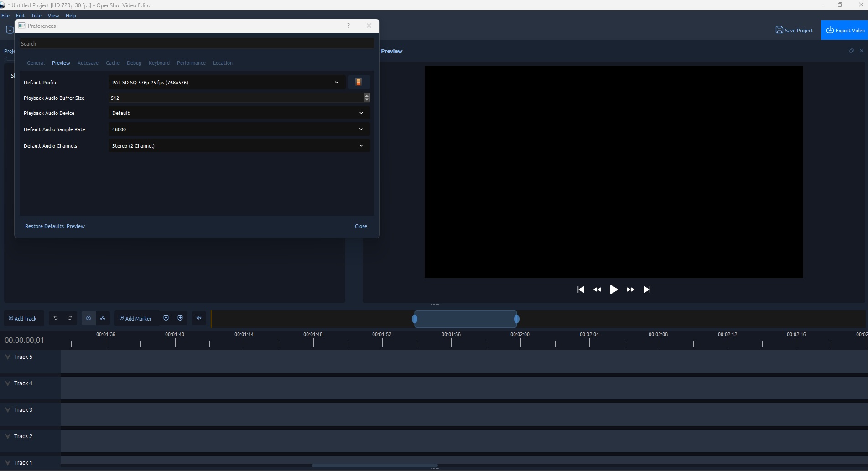Click the Default Audio Sample Rate label
Viewport: 868px width, 471px height.
(54, 129)
